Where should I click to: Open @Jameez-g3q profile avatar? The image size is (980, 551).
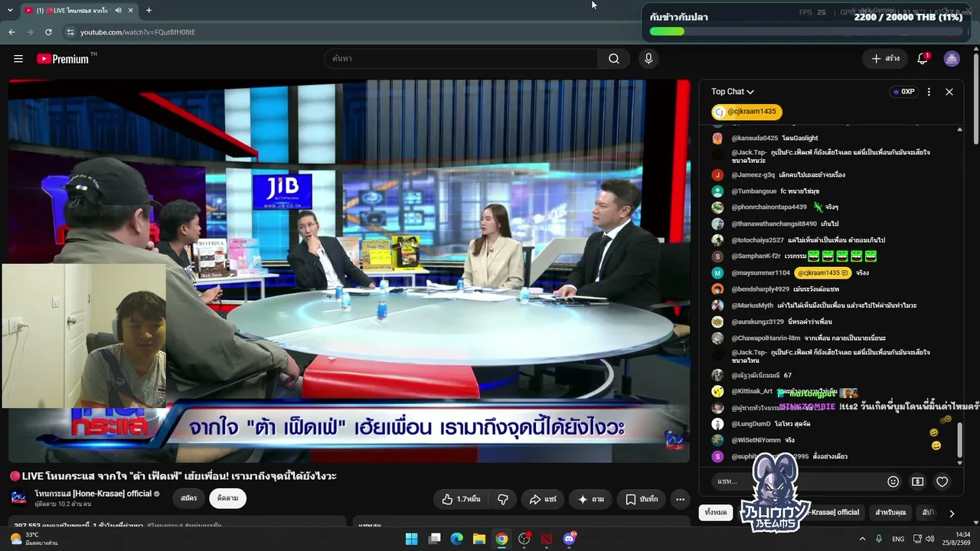[x=717, y=175]
